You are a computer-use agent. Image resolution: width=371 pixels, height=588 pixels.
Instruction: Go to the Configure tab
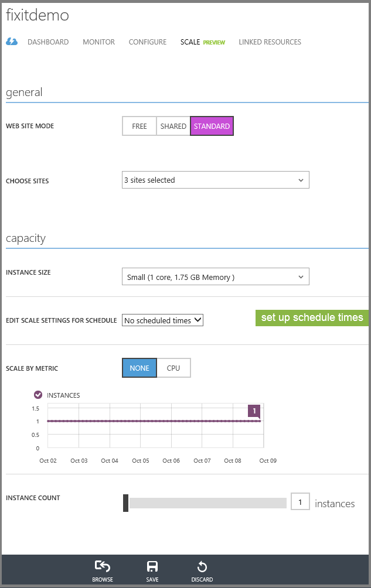click(148, 42)
